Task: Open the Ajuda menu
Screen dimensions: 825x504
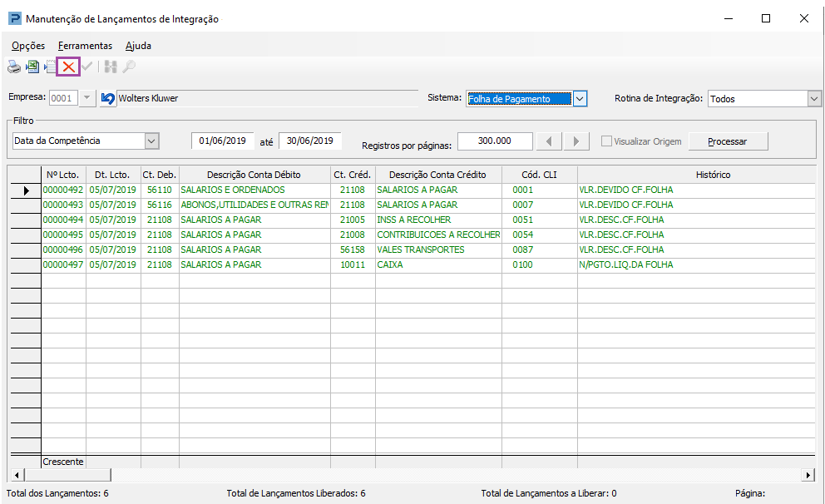Action: 138,46
